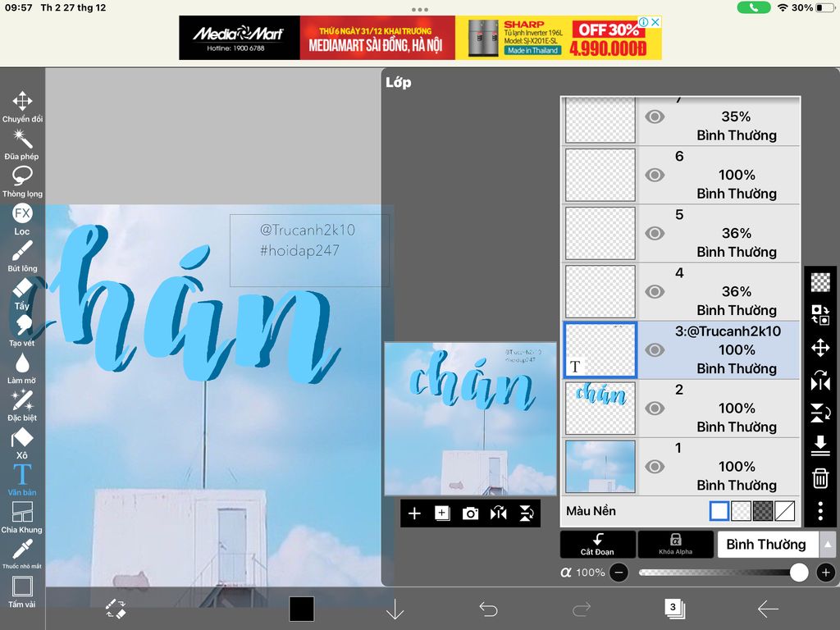
Task: Click the Khóa Alpha lock button
Action: (676, 545)
